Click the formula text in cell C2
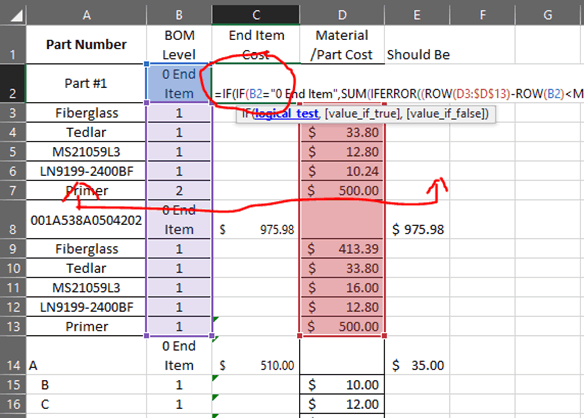The image size is (584, 418). pos(399,94)
